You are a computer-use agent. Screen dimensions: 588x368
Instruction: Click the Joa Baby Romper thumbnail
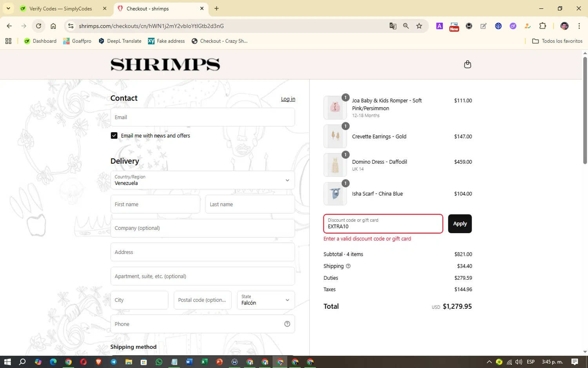(x=335, y=107)
